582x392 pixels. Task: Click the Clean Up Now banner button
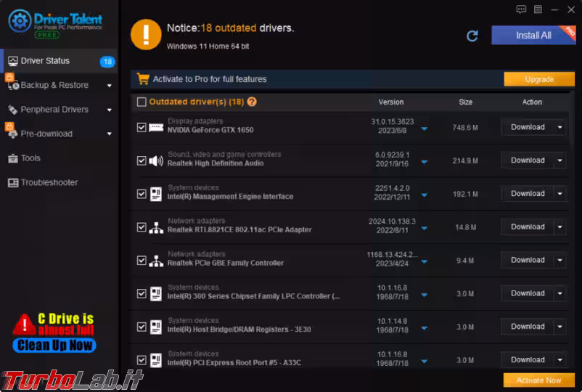click(54, 346)
